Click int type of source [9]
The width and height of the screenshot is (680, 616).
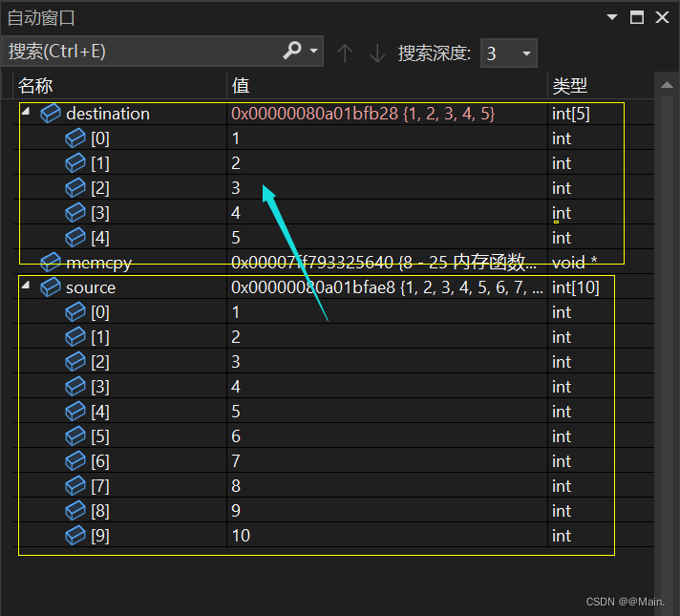pos(562,536)
